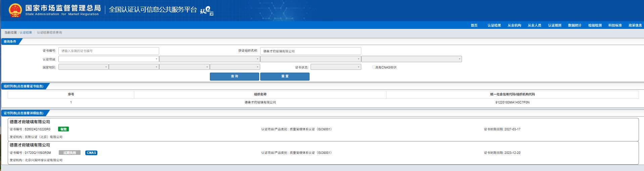Screen dimensions: 644x171
Task: Open the 认证结果 navigation menu
Action: (494, 25)
